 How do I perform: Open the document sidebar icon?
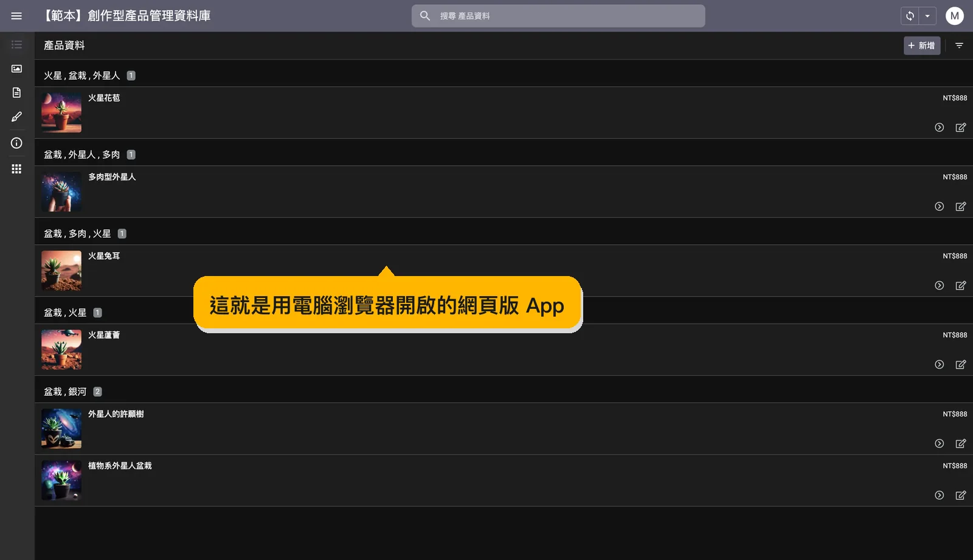click(16, 92)
